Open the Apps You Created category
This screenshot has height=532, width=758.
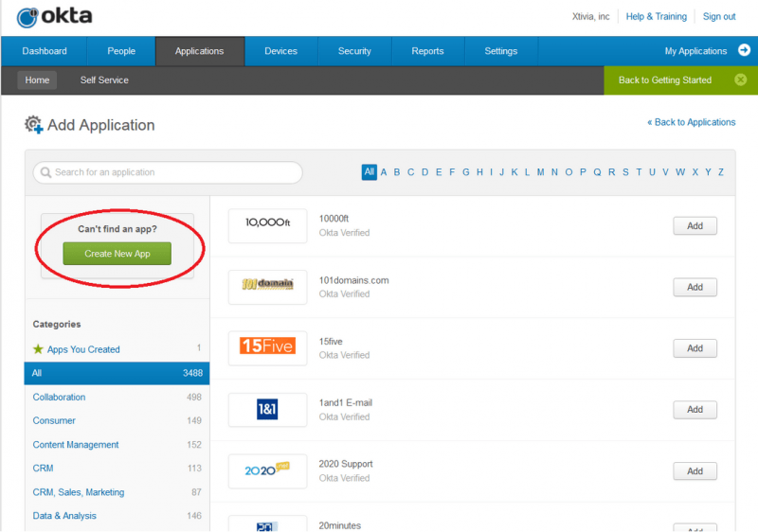[83, 349]
